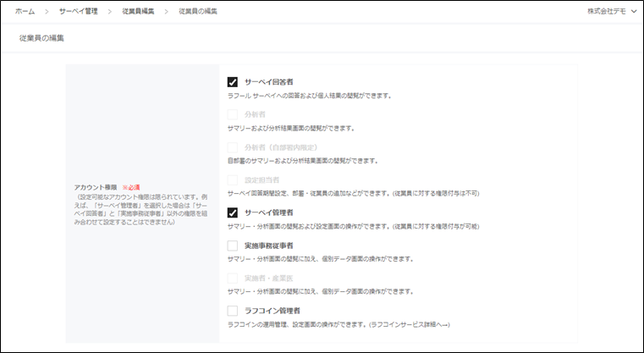The height and width of the screenshot is (353, 644).
Task: Click the chevron separator after ホーム
Action: (48, 12)
